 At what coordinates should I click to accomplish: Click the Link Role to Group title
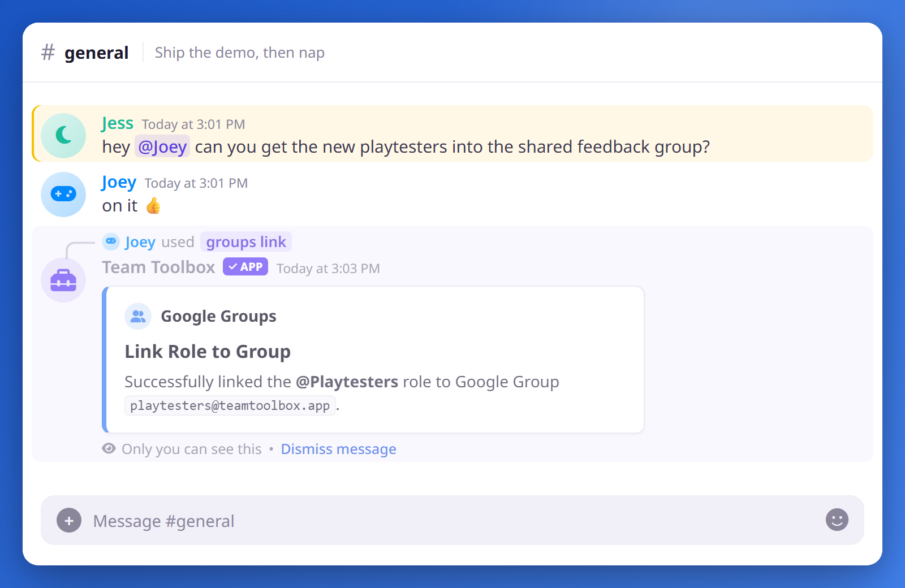point(208,352)
